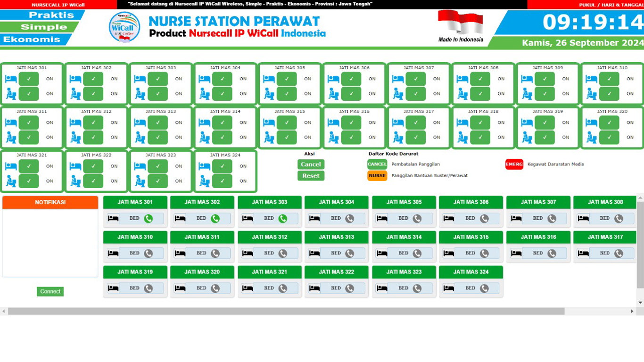Click the phone icon in JATI MAS 311 call card
Viewport: 644px width, 362px height.
coord(215,254)
